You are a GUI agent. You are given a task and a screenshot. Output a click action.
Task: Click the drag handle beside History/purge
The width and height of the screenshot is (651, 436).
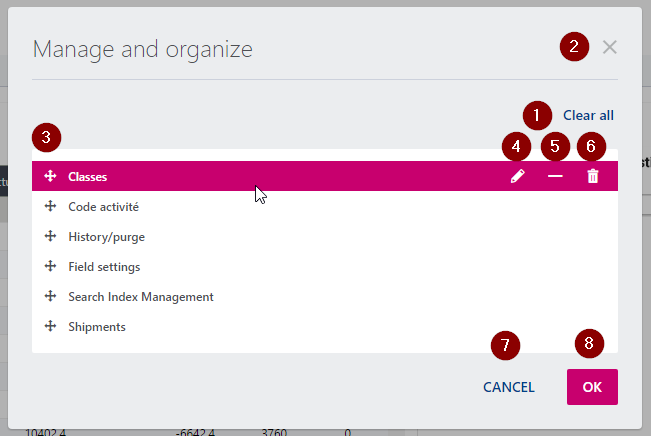[x=50, y=237]
